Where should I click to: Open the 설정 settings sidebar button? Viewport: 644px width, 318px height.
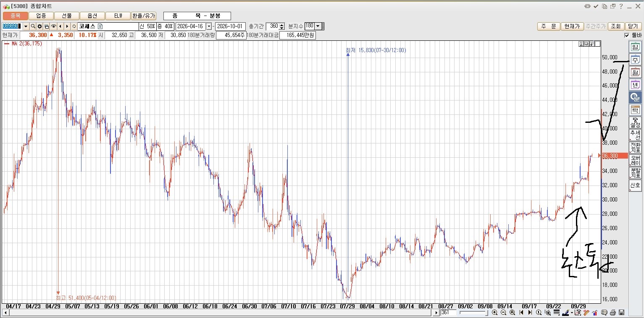tap(635, 122)
